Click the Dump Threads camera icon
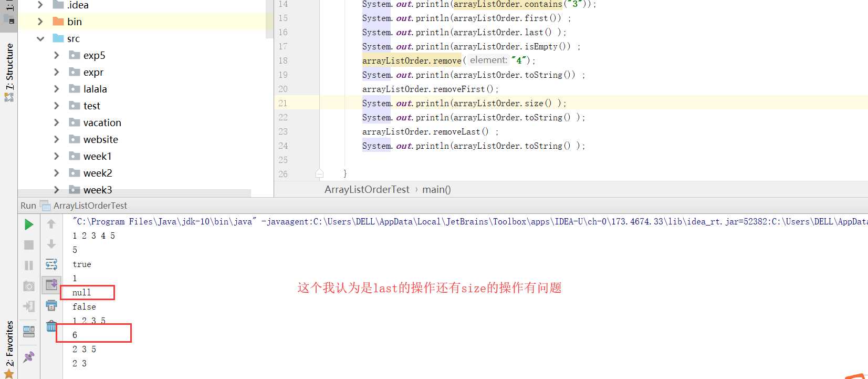Image resolution: width=868 pixels, height=379 pixels. click(29, 286)
